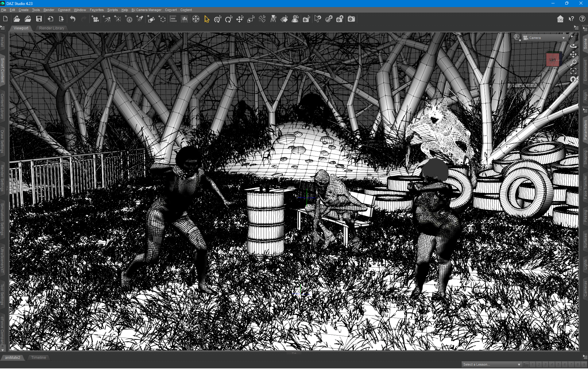Save the scene with the floppy icon

pyautogui.click(x=39, y=19)
